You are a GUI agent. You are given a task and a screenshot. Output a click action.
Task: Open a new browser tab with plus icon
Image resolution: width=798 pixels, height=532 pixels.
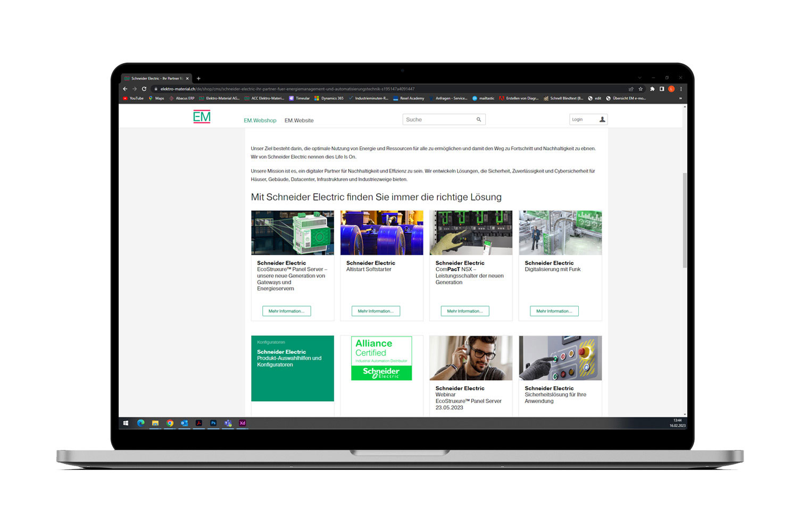tap(198, 78)
